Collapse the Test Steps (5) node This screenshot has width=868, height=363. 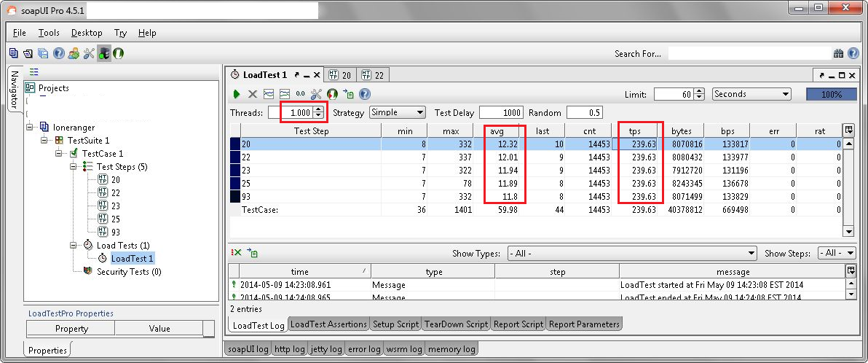[x=73, y=167]
